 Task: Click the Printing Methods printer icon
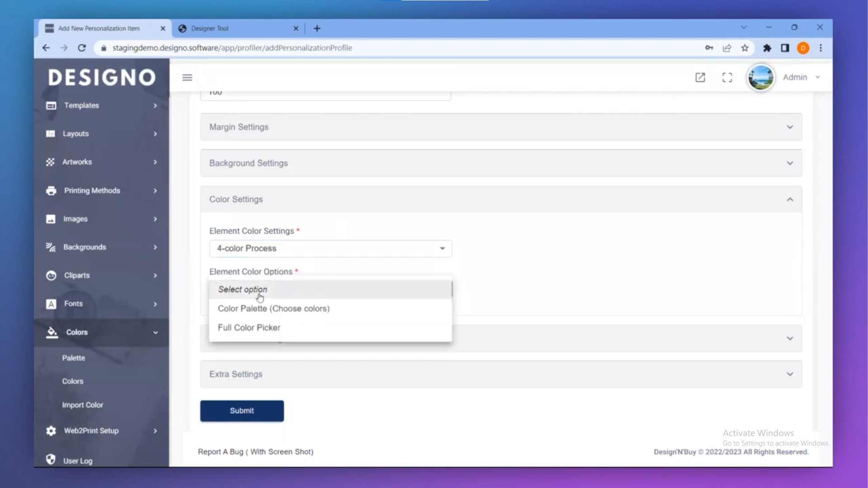click(x=51, y=191)
